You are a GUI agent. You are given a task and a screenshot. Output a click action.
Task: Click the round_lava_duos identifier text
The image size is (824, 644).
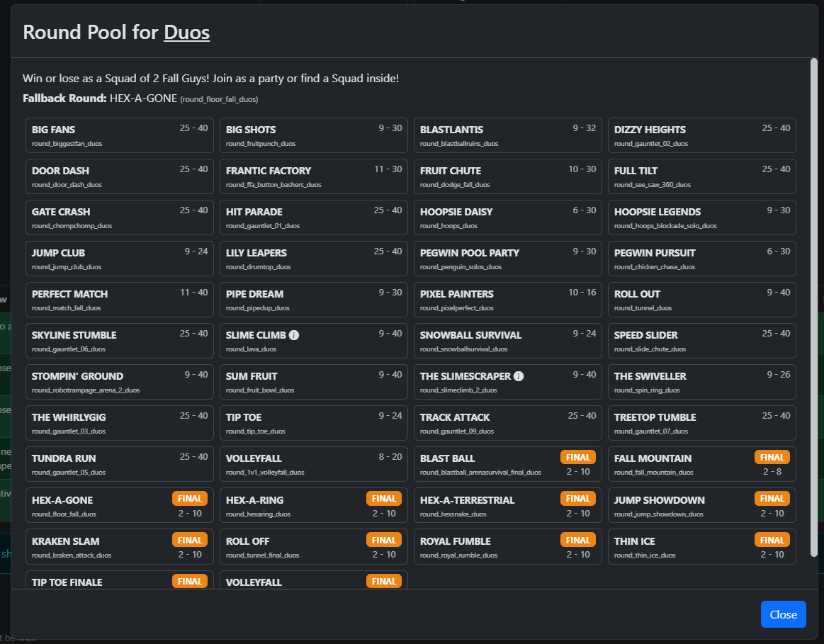coord(252,349)
